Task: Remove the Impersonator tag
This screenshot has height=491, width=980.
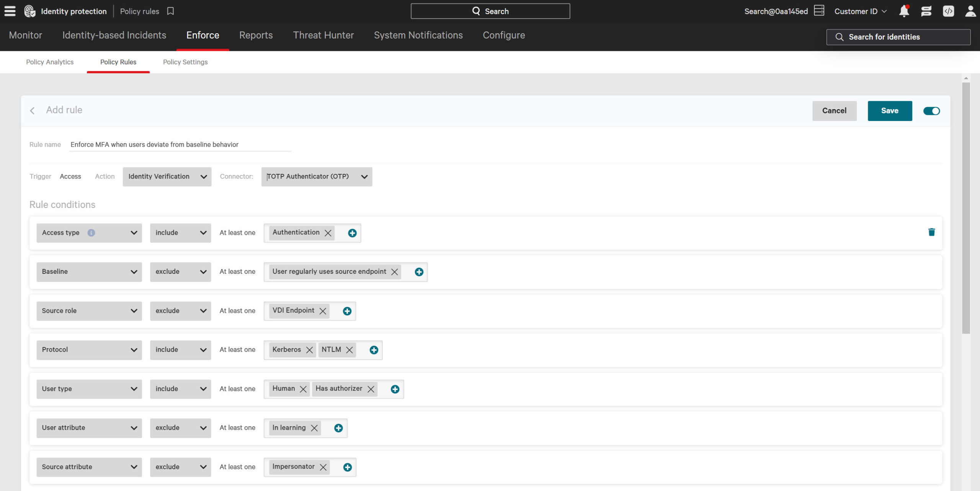Action: (323, 467)
